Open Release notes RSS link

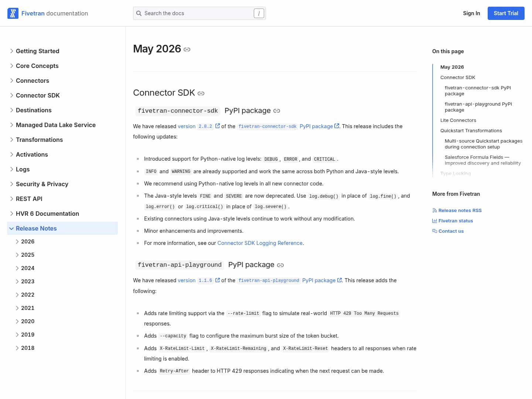coord(460,211)
